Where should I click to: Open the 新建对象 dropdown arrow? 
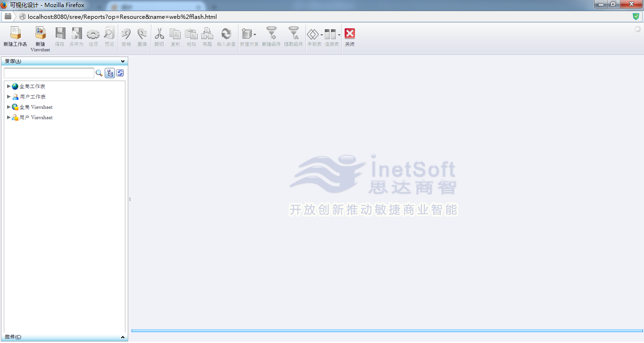[255, 34]
